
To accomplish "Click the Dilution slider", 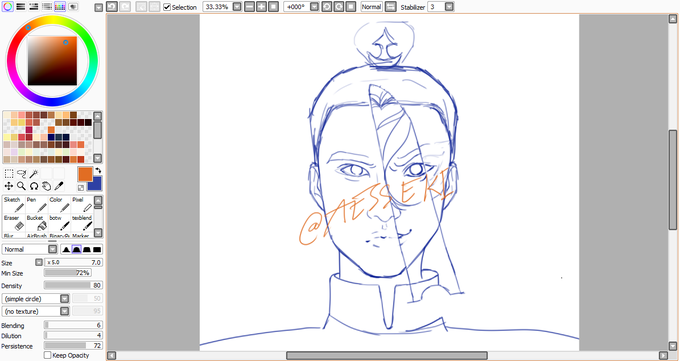I will [x=73, y=335].
